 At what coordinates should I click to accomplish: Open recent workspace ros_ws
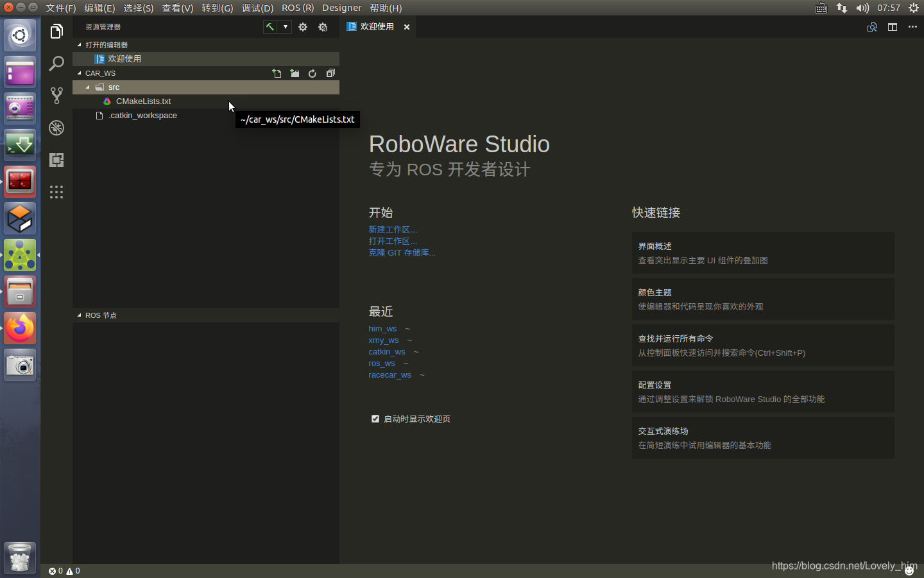click(382, 363)
